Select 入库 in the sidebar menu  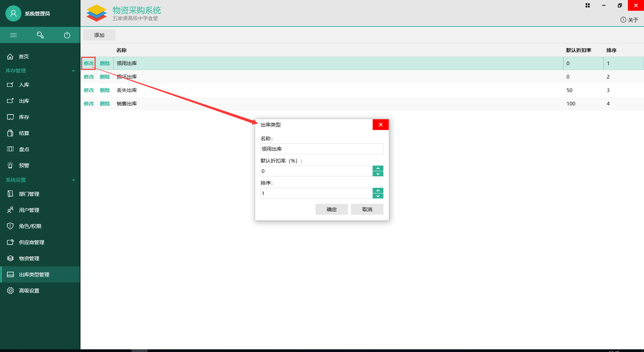click(24, 85)
